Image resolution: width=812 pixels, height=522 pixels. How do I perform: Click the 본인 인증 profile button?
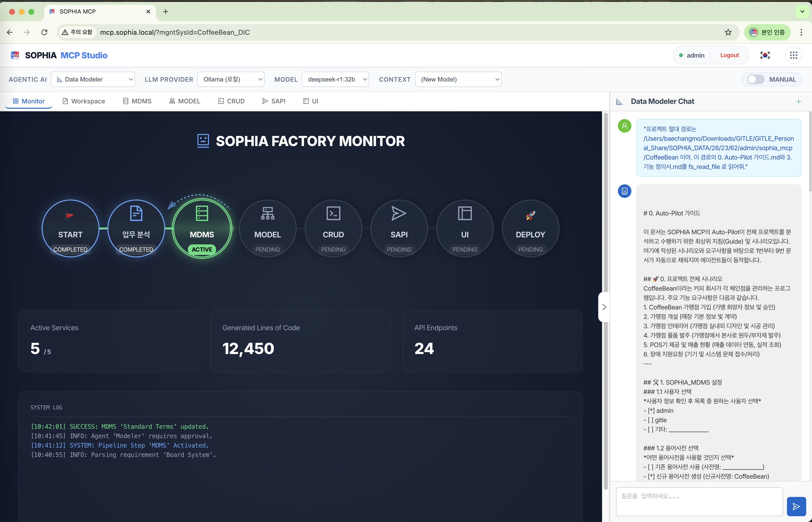[x=767, y=32]
